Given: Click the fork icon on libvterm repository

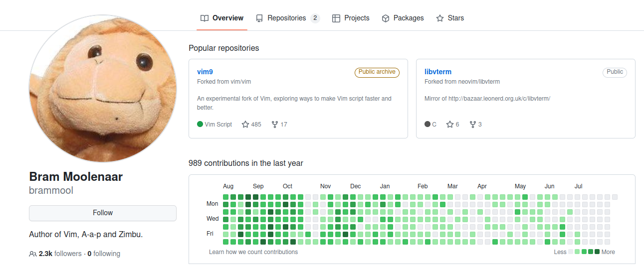Looking at the screenshot, I should pyautogui.click(x=473, y=125).
